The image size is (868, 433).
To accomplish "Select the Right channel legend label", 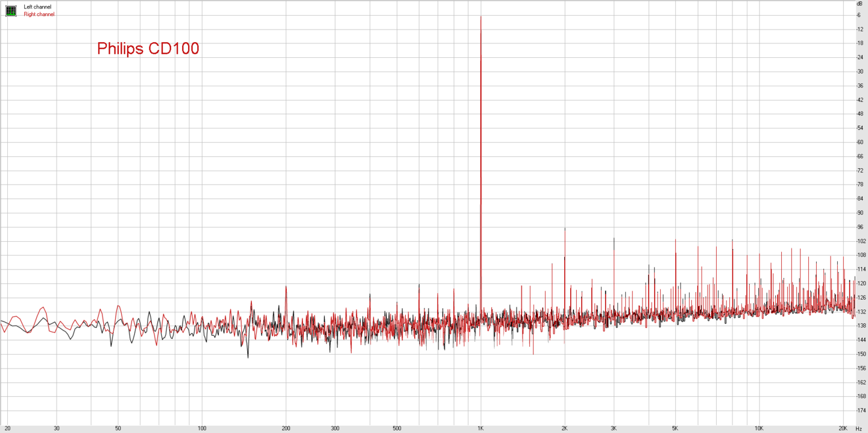I will click(x=39, y=14).
